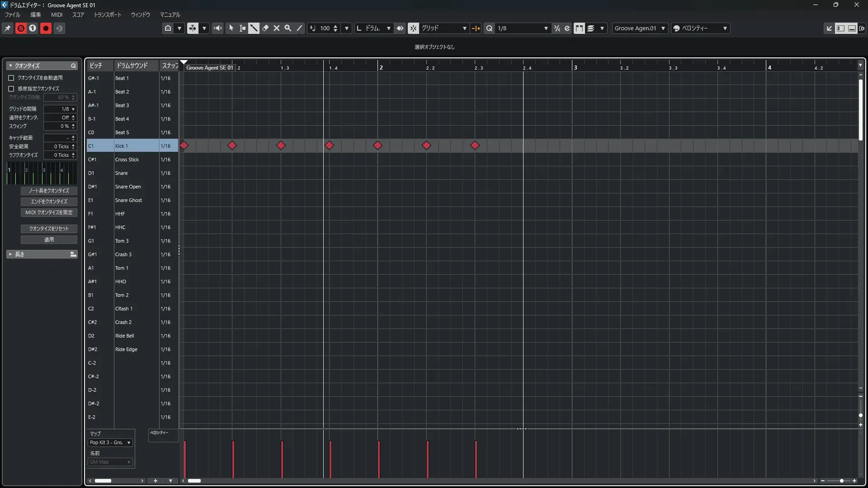The width and height of the screenshot is (868, 488).
Task: Select the Snare drum sound row
Action: click(121, 173)
